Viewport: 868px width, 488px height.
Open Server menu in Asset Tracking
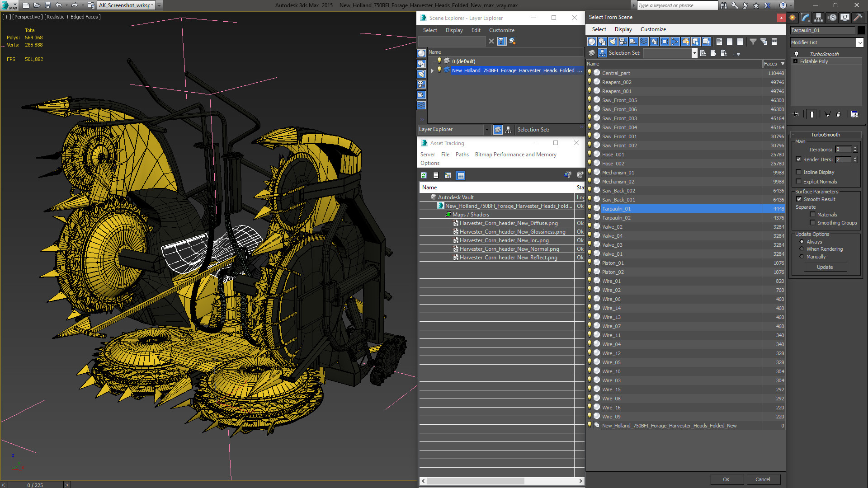click(x=427, y=155)
